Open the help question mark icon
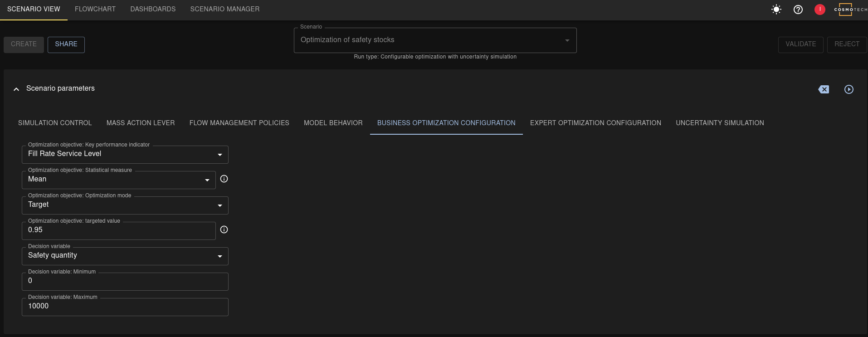The image size is (868, 337). pos(798,10)
